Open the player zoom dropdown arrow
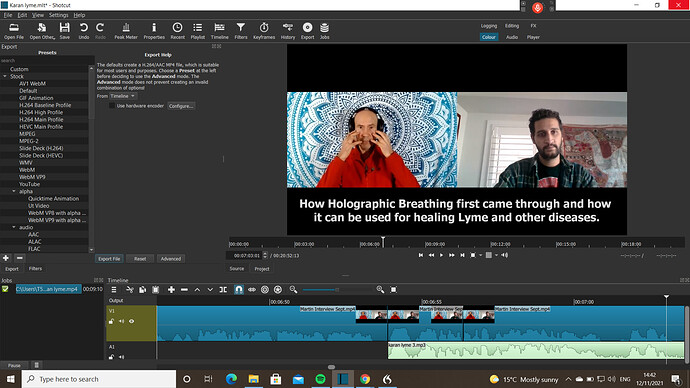Screen dimensions: 690x388 coord(481,255)
